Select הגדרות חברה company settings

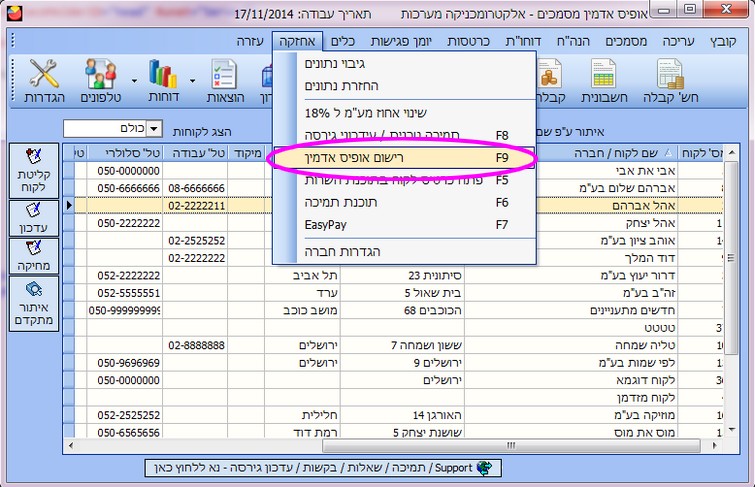[x=404, y=251]
